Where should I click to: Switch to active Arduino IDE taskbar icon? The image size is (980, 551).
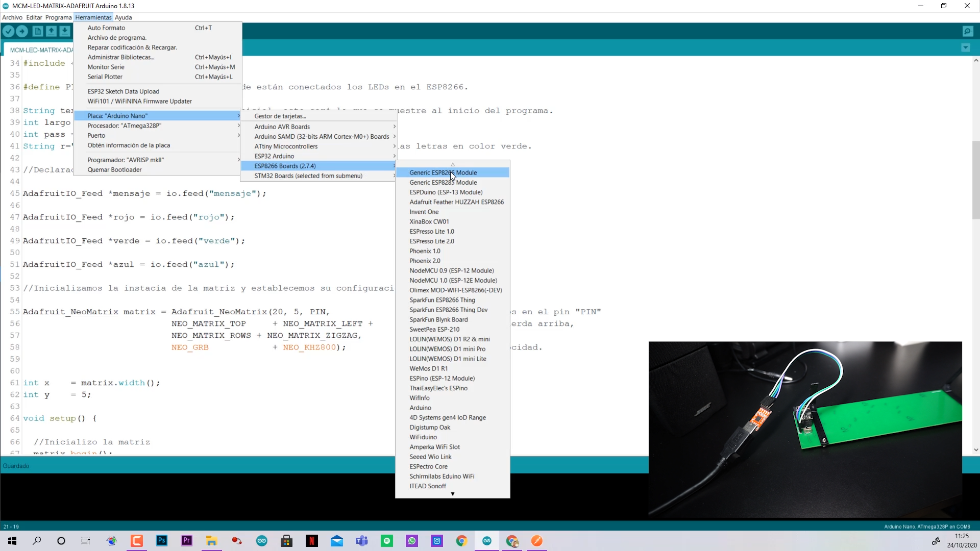[x=487, y=541]
